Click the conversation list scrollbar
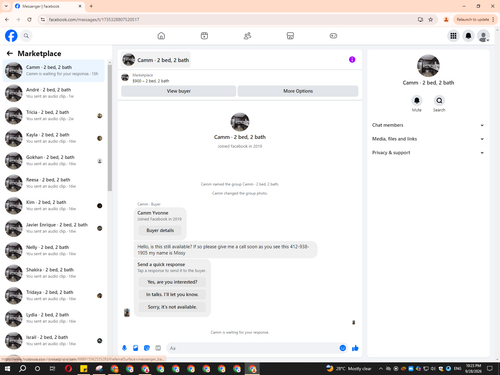Image resolution: width=500 pixels, height=375 pixels. coord(110,128)
